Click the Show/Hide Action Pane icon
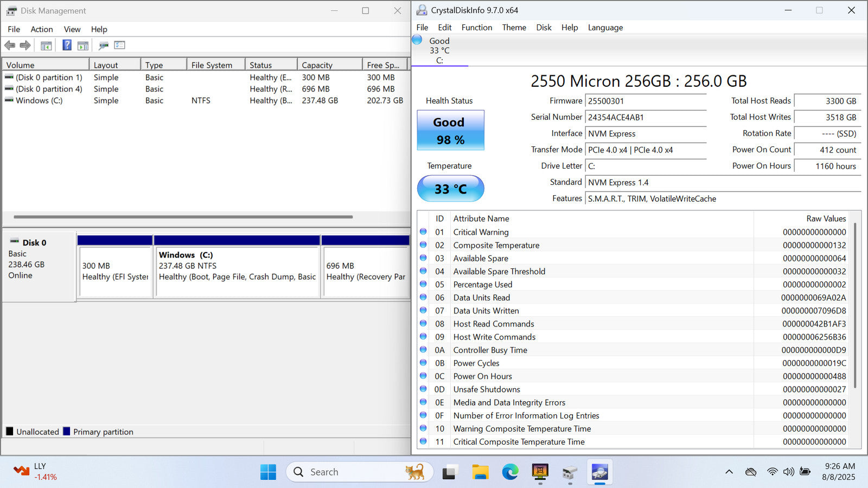The image size is (868, 488). [x=83, y=46]
